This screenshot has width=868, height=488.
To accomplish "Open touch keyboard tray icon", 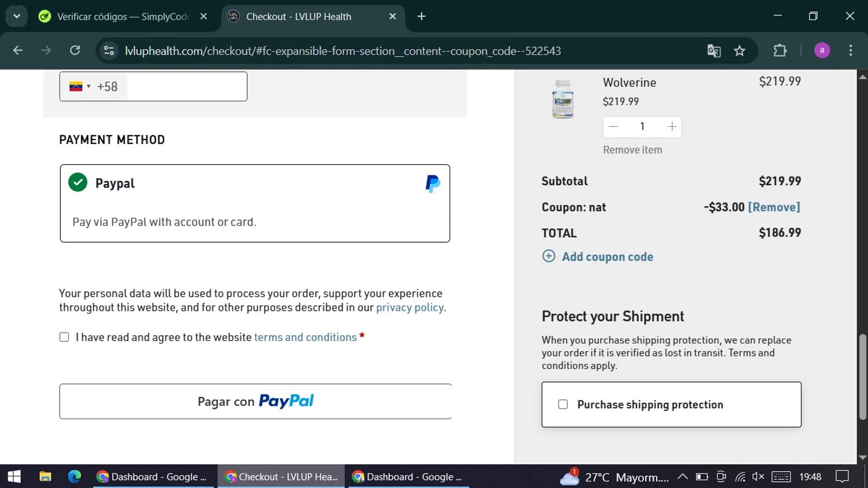I will click(781, 476).
